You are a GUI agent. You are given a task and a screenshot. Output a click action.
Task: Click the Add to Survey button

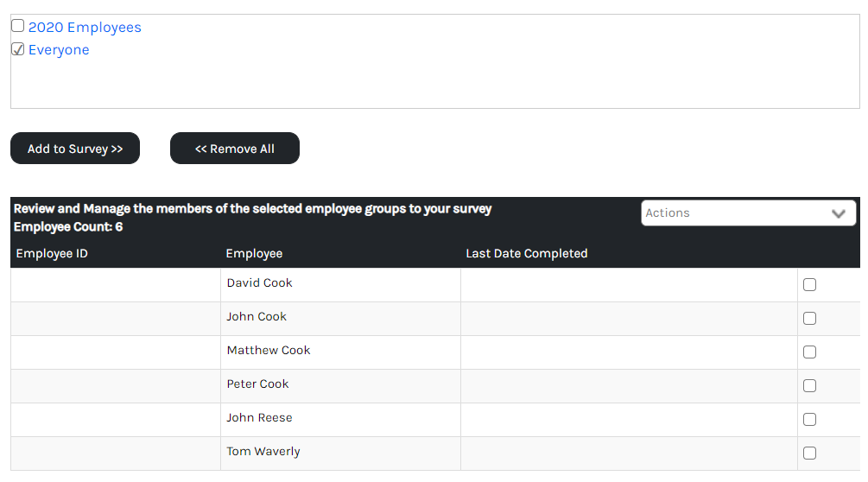75,149
